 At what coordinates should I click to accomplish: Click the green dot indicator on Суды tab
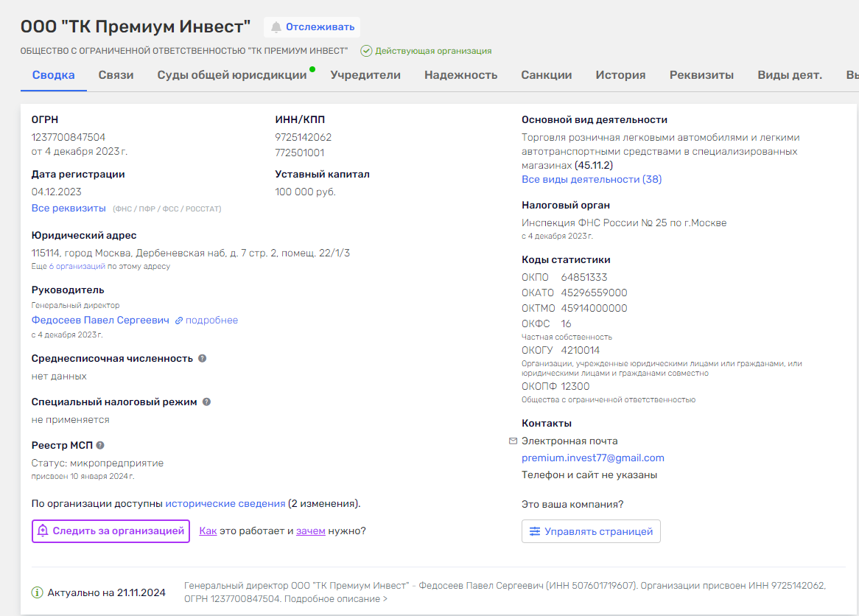tap(312, 69)
